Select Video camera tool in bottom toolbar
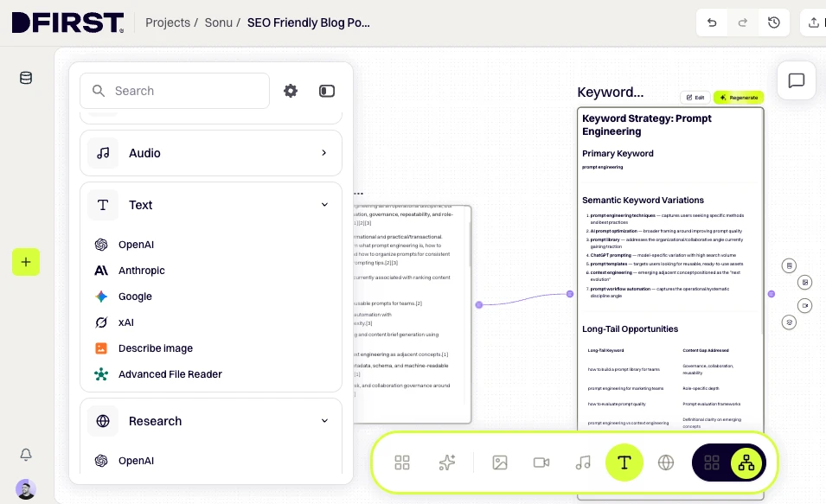The height and width of the screenshot is (504, 826). tap(541, 463)
